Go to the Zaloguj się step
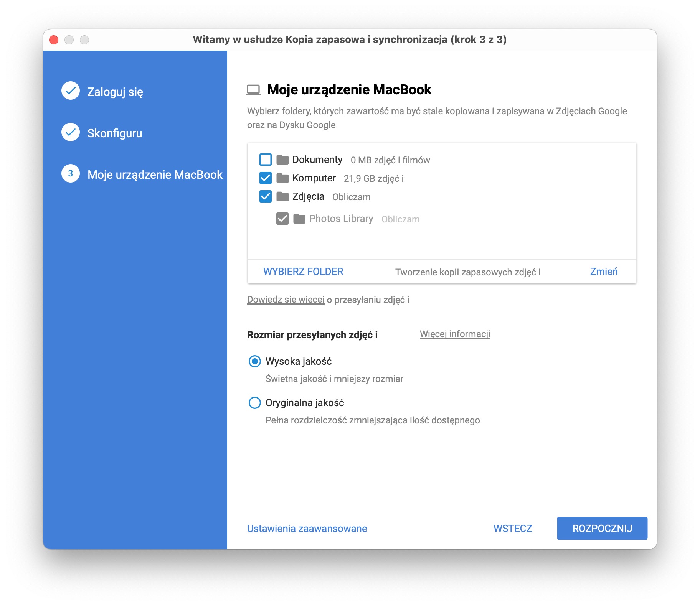 (x=115, y=92)
